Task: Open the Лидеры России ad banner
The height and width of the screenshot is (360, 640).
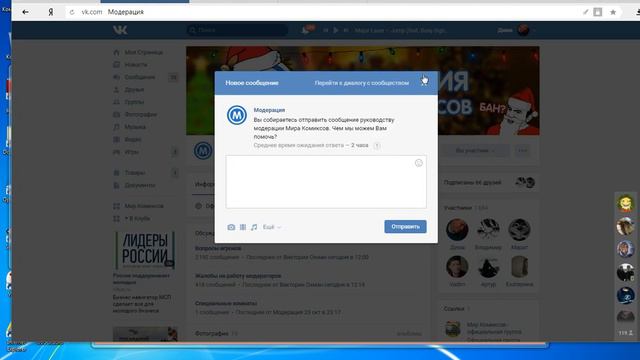Action: tap(144, 249)
